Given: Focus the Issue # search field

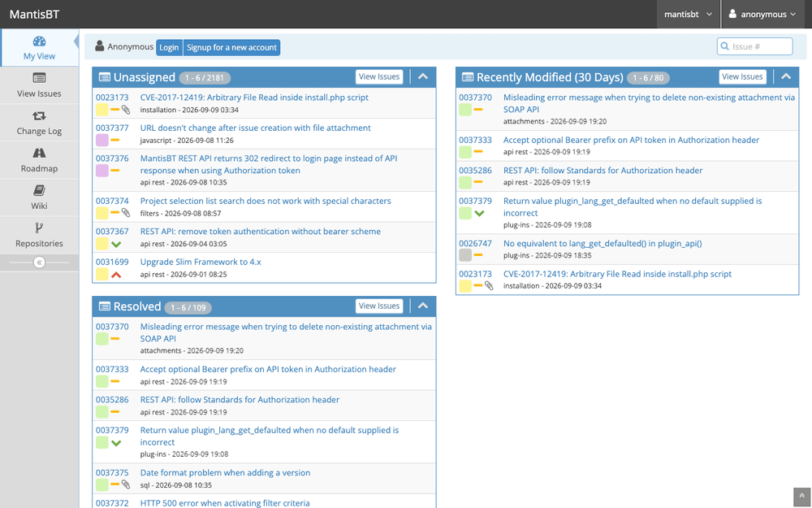Looking at the screenshot, I should coord(754,46).
